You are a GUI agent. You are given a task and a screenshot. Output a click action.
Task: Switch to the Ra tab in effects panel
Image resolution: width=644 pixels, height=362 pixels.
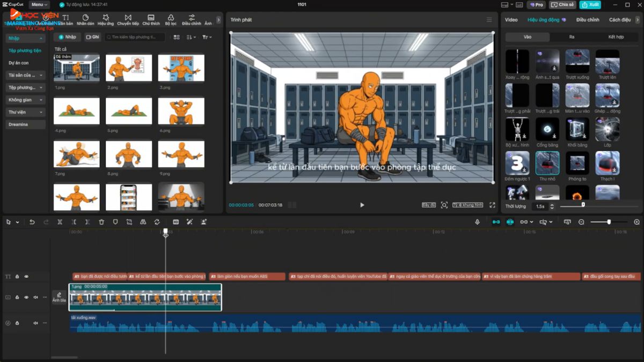click(570, 36)
